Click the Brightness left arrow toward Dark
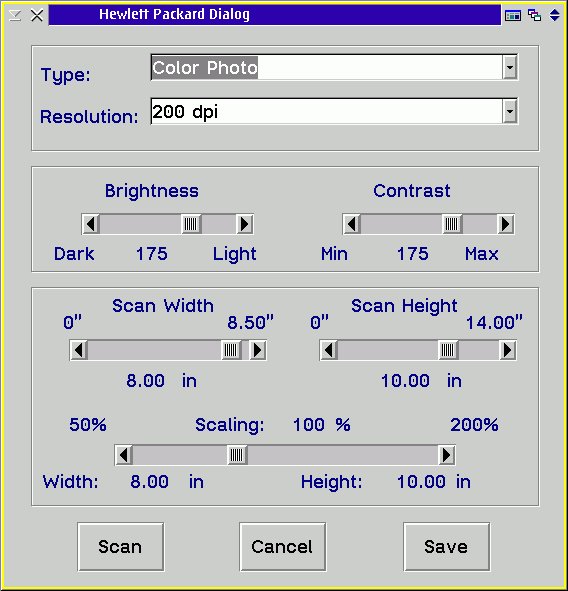The height and width of the screenshot is (591, 568). 91,224
